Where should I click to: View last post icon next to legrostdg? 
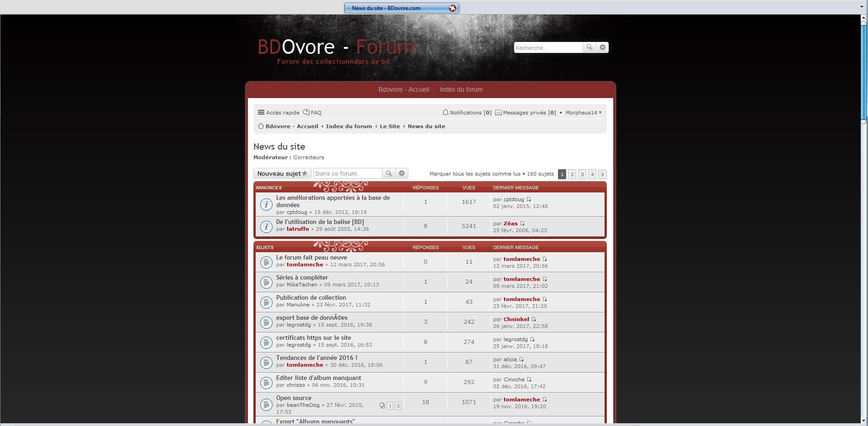pos(532,339)
